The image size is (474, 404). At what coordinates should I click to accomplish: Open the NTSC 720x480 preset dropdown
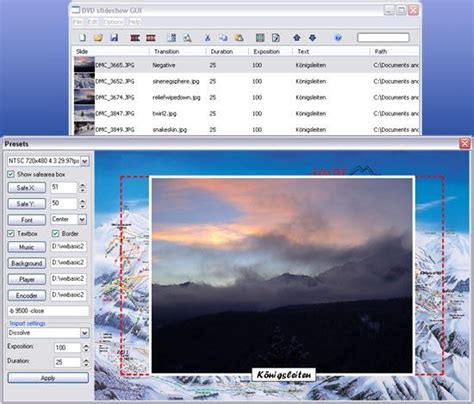85,161
